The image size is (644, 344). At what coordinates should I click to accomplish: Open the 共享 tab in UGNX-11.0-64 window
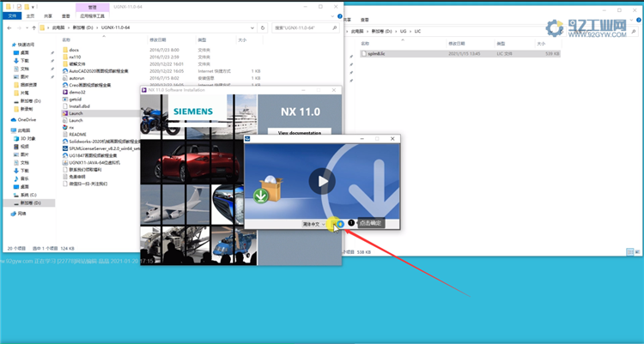pyautogui.click(x=48, y=16)
